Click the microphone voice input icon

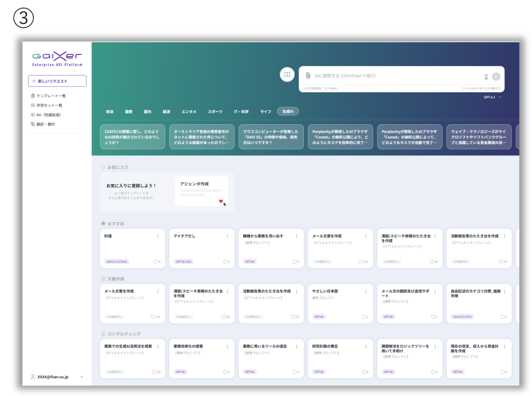click(x=486, y=77)
